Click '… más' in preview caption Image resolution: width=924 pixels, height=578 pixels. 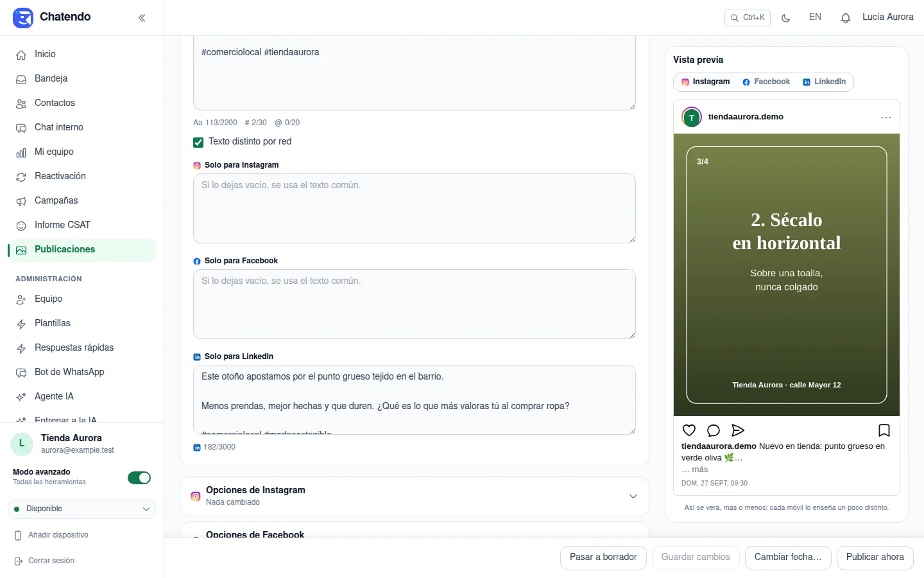[x=695, y=470]
